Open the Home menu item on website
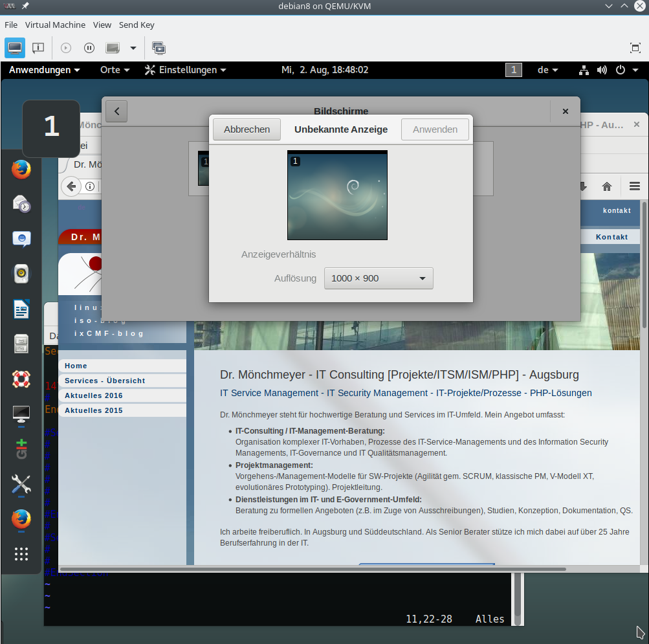The image size is (649, 644). pos(122,366)
